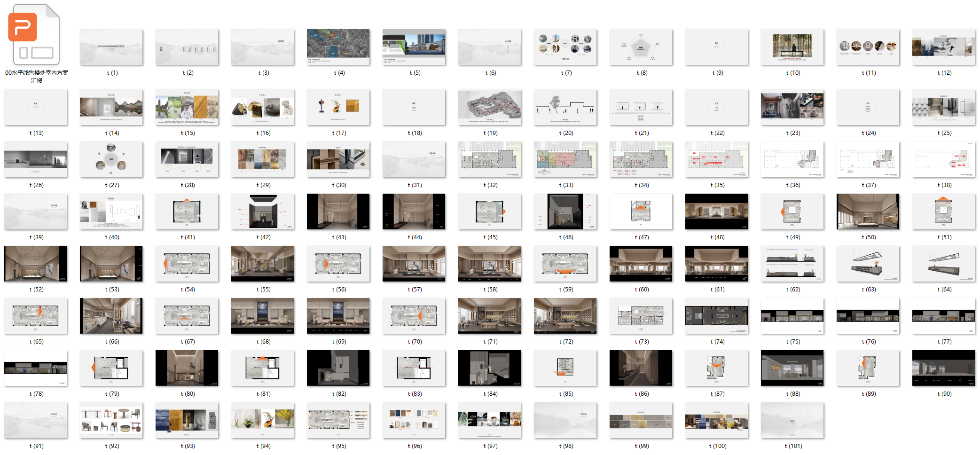The height and width of the screenshot is (455, 980).
Task: Select the last slide thumbnail t (101)
Action: [792, 420]
